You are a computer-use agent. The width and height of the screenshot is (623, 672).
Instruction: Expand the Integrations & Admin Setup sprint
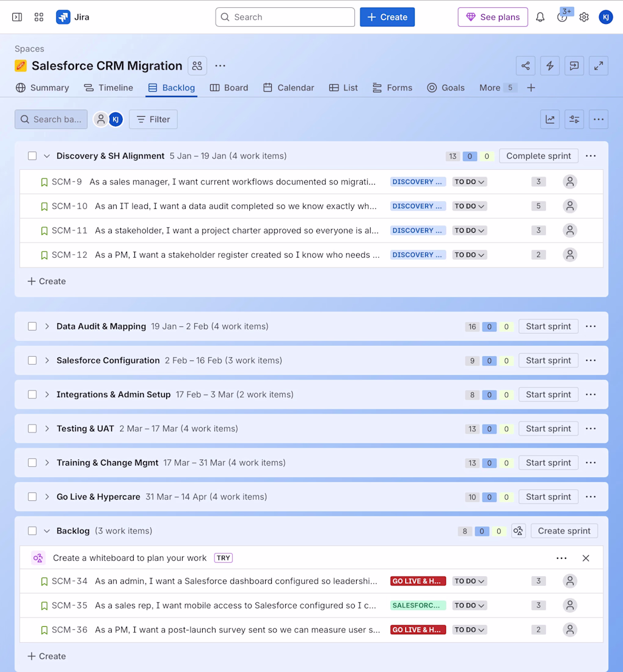point(46,394)
